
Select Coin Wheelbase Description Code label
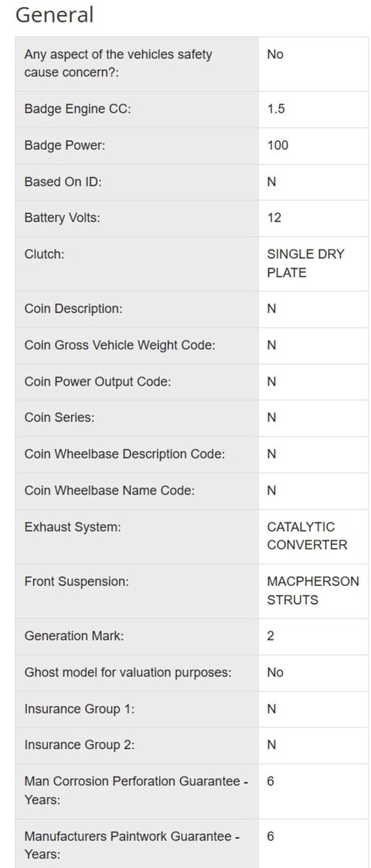tap(124, 454)
